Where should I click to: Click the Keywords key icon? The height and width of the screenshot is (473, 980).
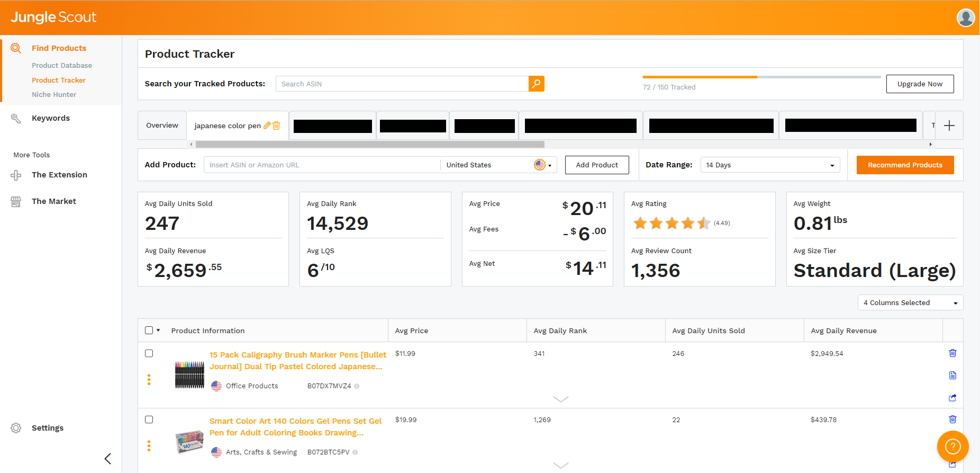point(16,118)
